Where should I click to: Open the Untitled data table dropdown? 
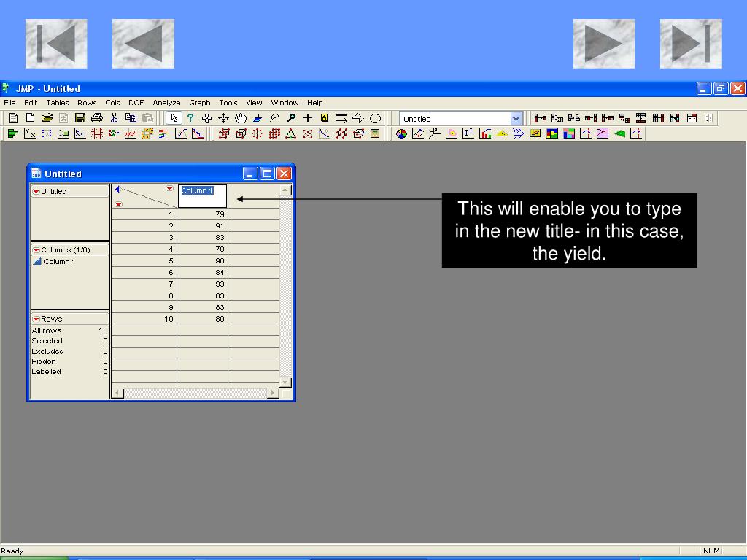tap(516, 119)
